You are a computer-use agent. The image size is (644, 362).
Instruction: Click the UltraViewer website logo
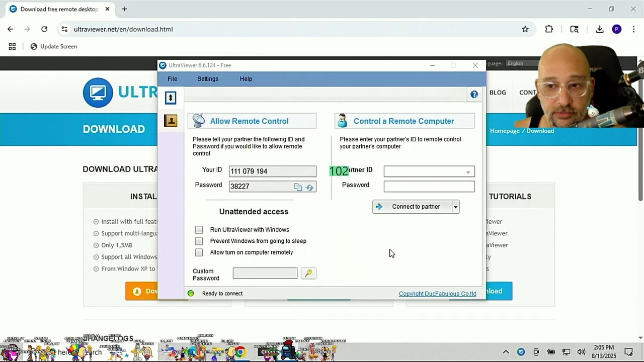pos(121,93)
